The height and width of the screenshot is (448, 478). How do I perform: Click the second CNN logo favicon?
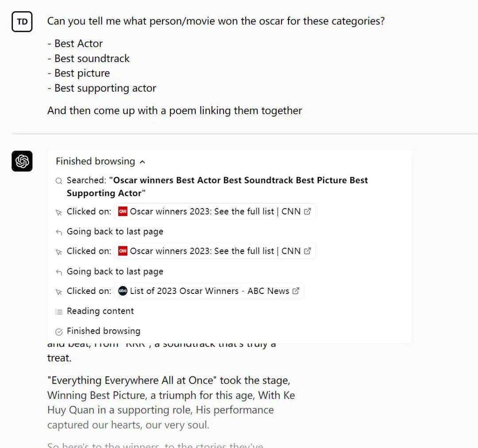(x=123, y=251)
